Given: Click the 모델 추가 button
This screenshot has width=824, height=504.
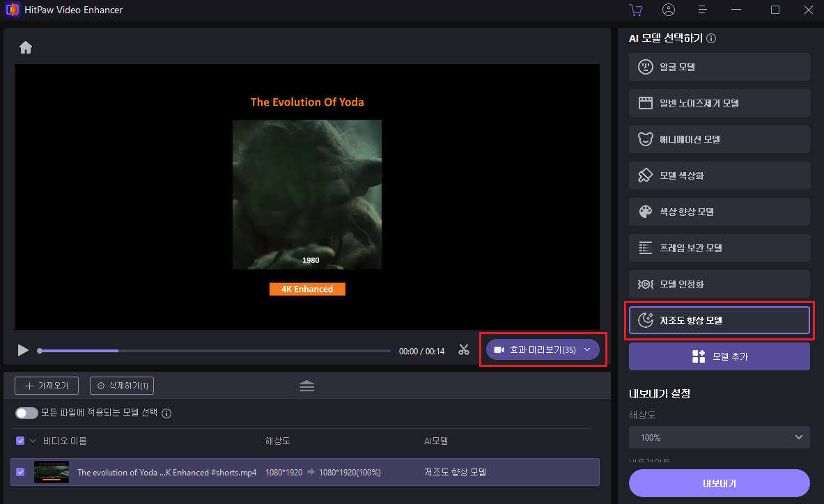Looking at the screenshot, I should [x=719, y=356].
